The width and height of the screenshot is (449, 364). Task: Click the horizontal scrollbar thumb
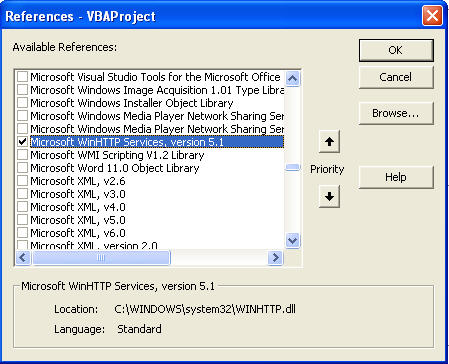tap(101, 257)
